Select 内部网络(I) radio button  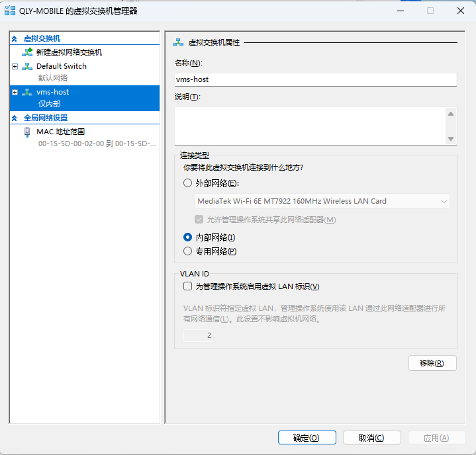click(x=187, y=237)
